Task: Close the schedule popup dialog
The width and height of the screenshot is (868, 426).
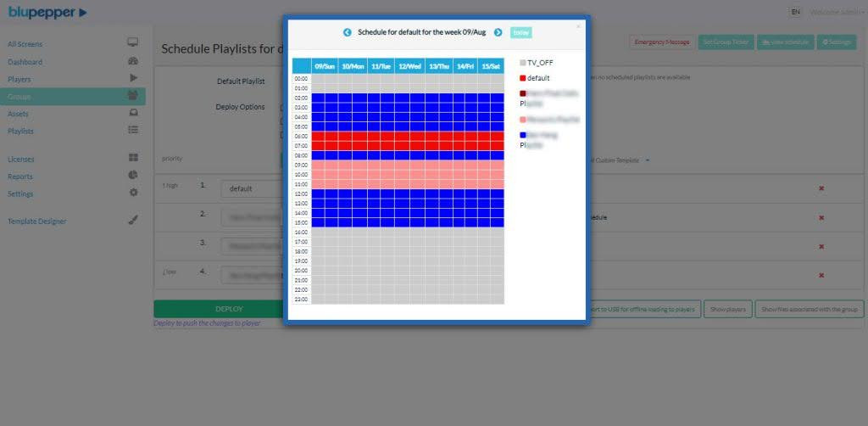Action: click(579, 26)
